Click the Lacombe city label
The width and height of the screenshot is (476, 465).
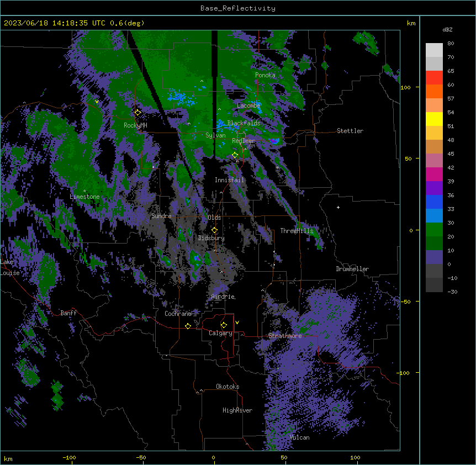(x=248, y=105)
